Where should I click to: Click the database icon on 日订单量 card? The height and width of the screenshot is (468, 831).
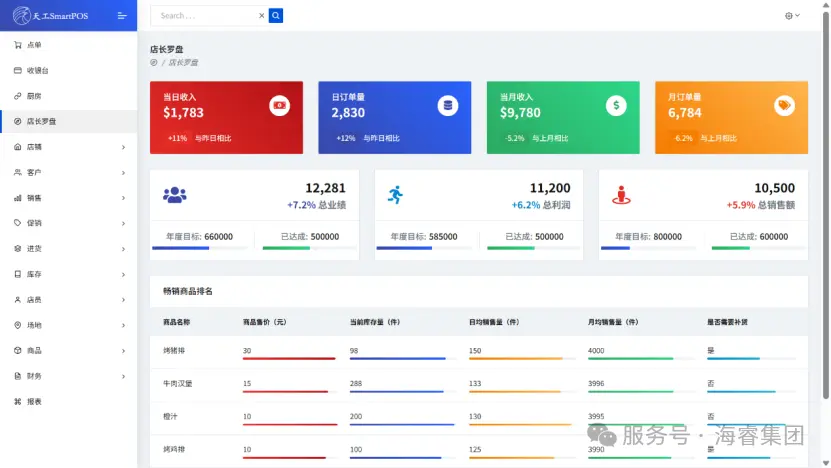click(x=447, y=105)
